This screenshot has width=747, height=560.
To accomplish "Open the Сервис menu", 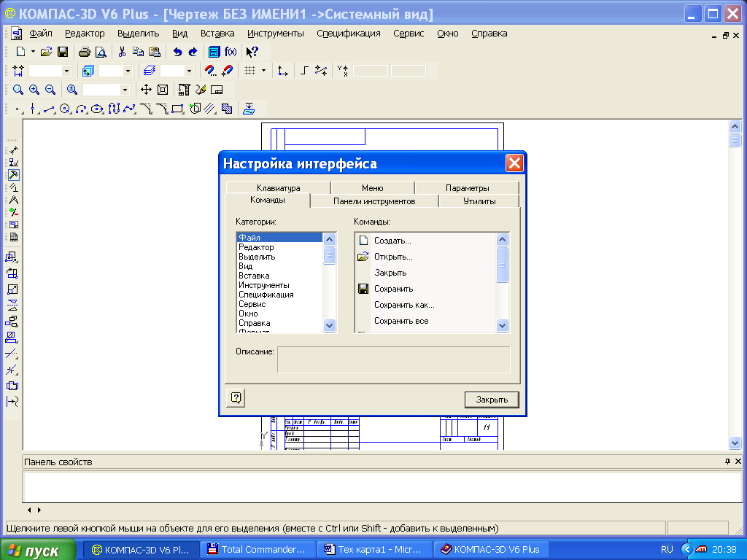I will (409, 34).
